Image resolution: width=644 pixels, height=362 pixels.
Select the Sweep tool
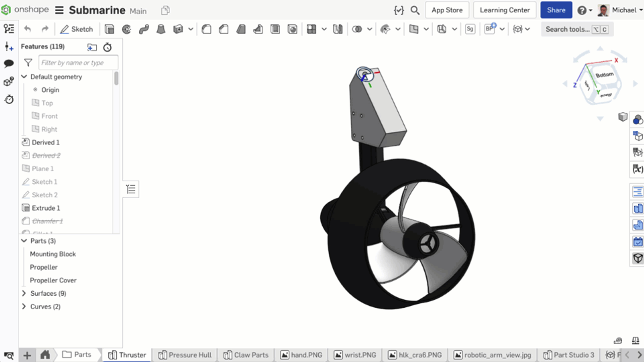coord(144,29)
